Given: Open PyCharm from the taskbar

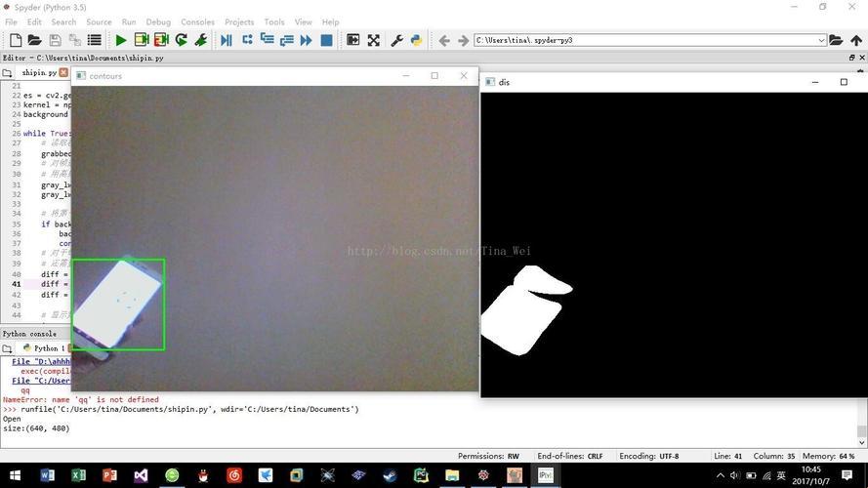Looking at the screenshot, I should pos(421,475).
